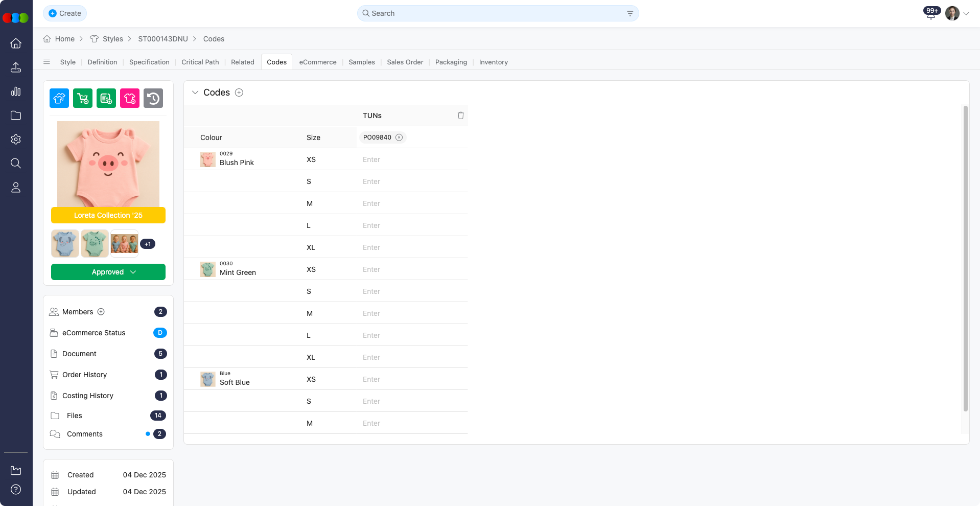Image resolution: width=980 pixels, height=506 pixels.
Task: Click the green shopping cart icon button
Action: (x=83, y=98)
